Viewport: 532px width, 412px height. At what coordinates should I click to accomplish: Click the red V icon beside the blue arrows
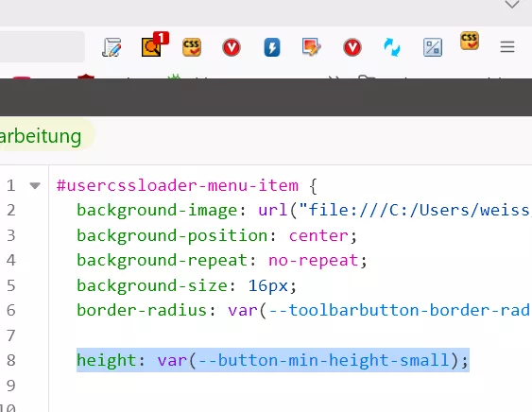pyautogui.click(x=352, y=47)
